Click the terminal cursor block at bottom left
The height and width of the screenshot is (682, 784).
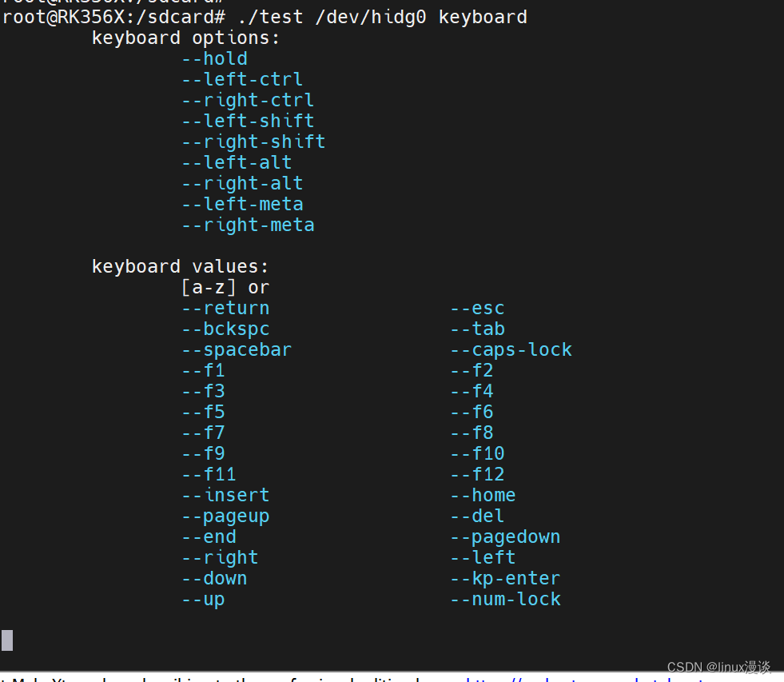pyautogui.click(x=7, y=640)
